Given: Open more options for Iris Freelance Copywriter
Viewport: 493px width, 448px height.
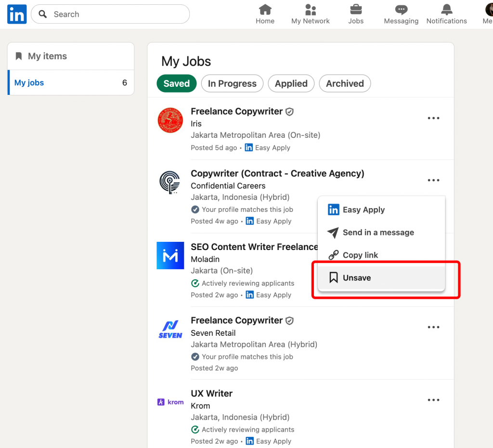Looking at the screenshot, I should coord(433,119).
